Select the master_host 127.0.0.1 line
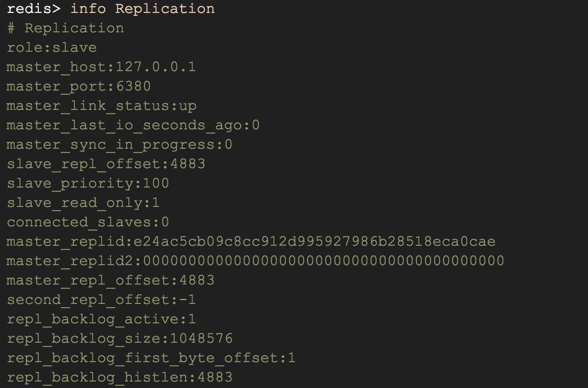Viewport: 588px width, 388px height. [x=101, y=67]
